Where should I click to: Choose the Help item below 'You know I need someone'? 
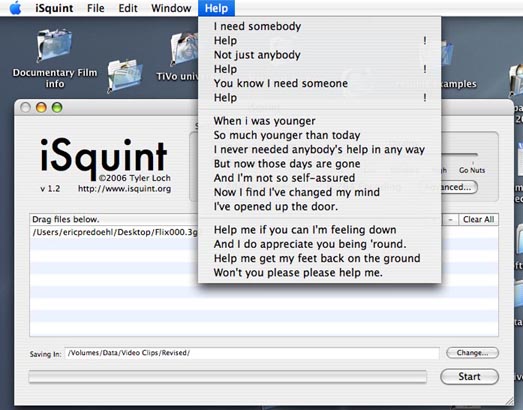(x=320, y=98)
